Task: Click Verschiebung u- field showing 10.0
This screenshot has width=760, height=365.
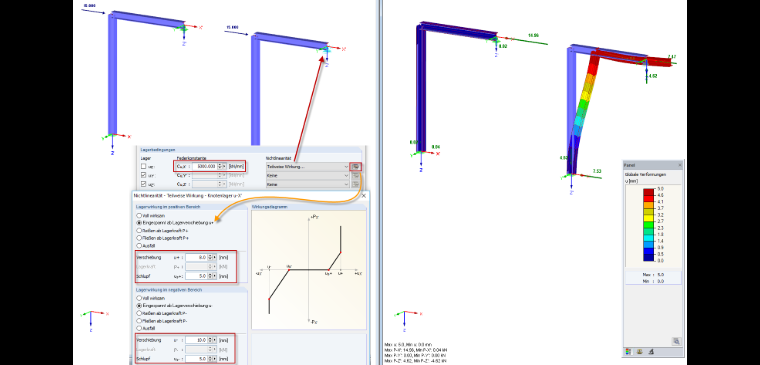Action: click(x=196, y=340)
